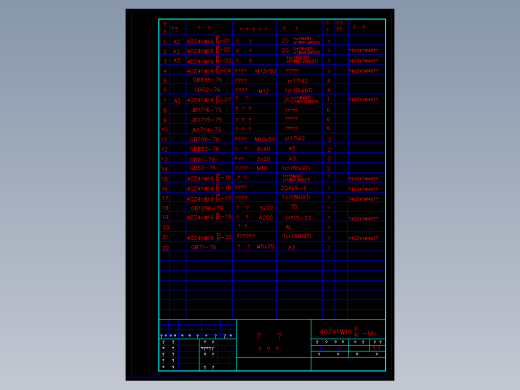Click the part number cell ending in -15
Viewport: 520px width, 390px height.
pos(209,178)
